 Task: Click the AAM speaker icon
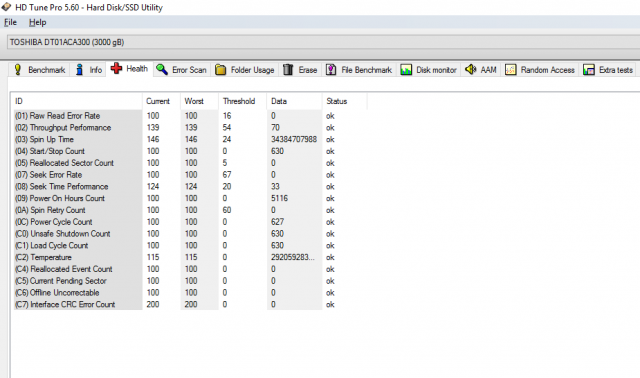tap(471, 69)
